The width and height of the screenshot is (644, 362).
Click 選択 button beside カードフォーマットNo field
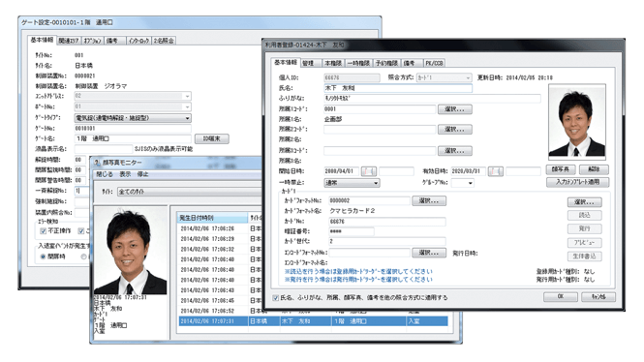pos(429,201)
